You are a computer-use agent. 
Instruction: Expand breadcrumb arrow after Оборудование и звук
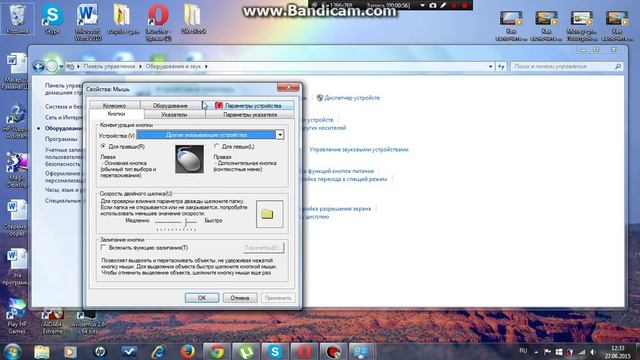point(206,66)
